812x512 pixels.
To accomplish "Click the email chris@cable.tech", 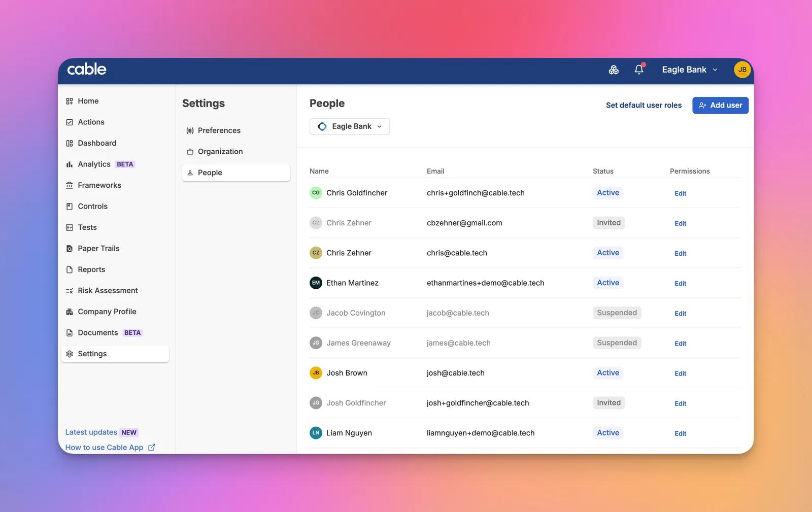I will tap(457, 253).
